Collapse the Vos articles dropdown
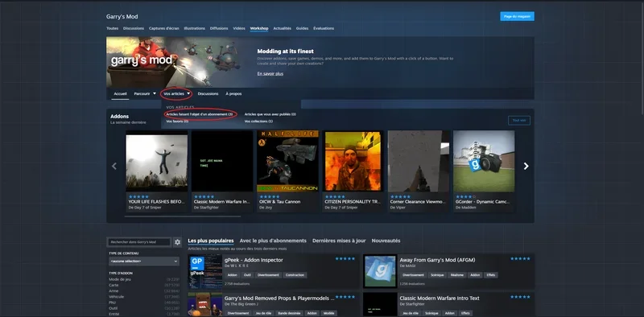644x317 pixels. coord(176,93)
